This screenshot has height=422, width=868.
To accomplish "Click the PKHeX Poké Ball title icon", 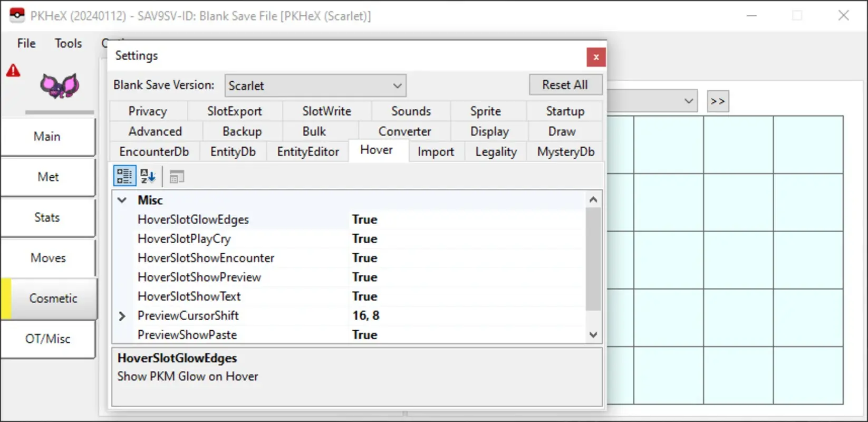I will [17, 16].
